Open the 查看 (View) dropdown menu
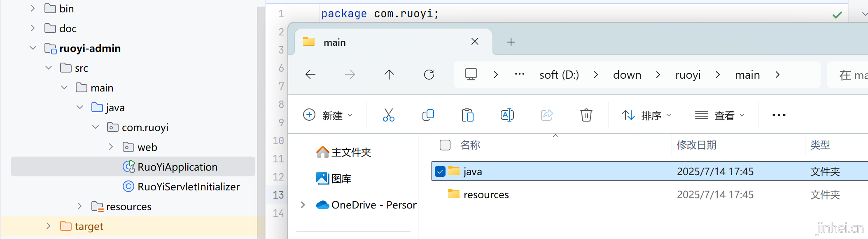The height and width of the screenshot is (239, 868). [x=720, y=115]
